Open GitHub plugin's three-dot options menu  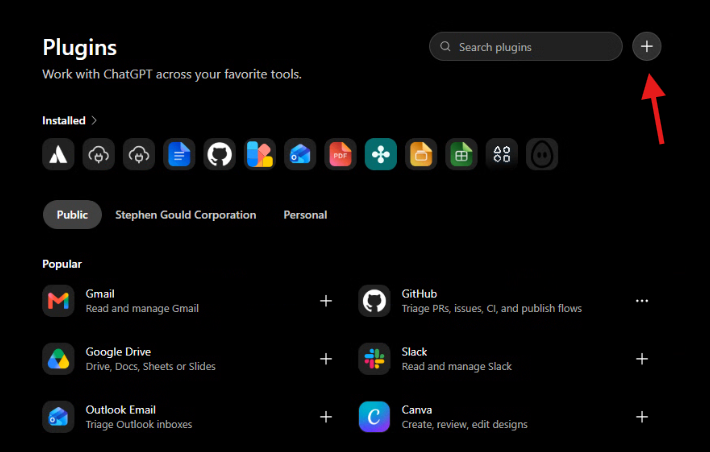coord(642,301)
